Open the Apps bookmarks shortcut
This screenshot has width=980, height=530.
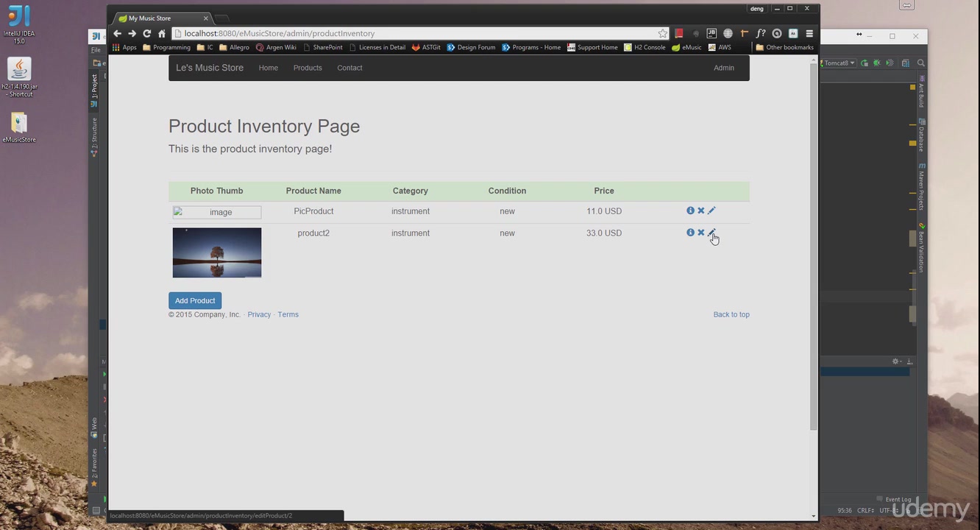pos(124,47)
